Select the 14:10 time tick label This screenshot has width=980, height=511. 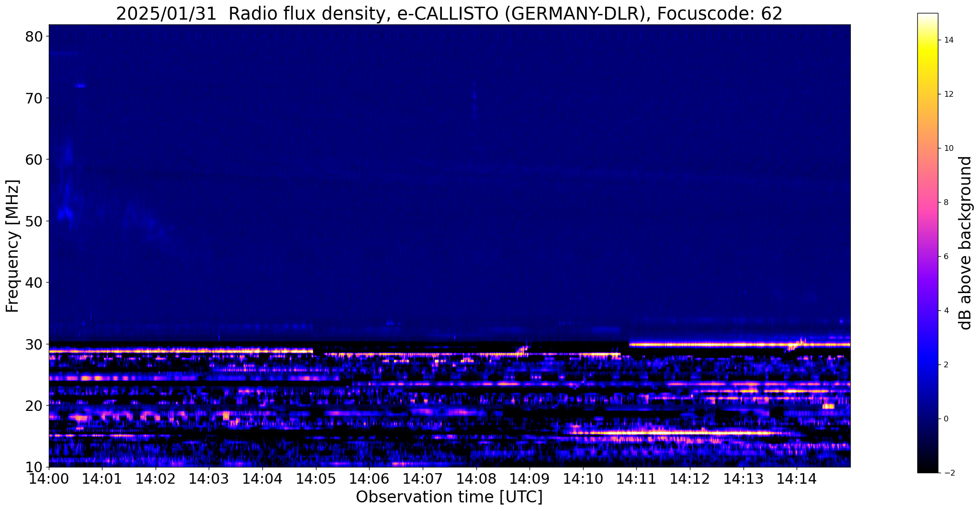point(583,479)
